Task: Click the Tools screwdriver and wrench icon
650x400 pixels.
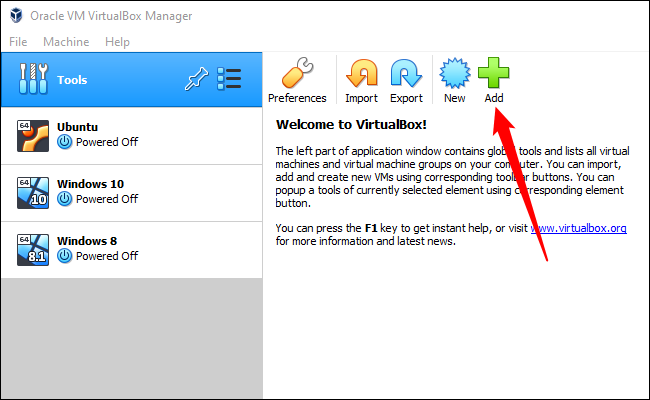Action: point(34,79)
